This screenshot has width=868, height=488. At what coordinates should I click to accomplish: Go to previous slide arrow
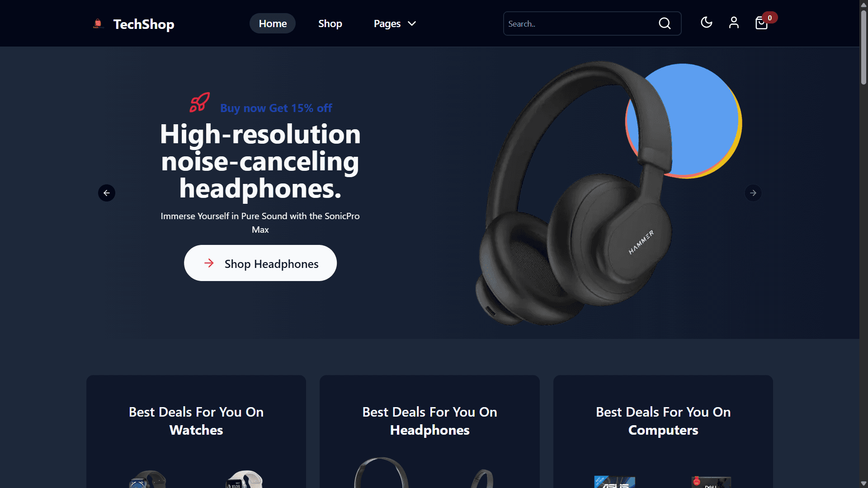point(107,193)
